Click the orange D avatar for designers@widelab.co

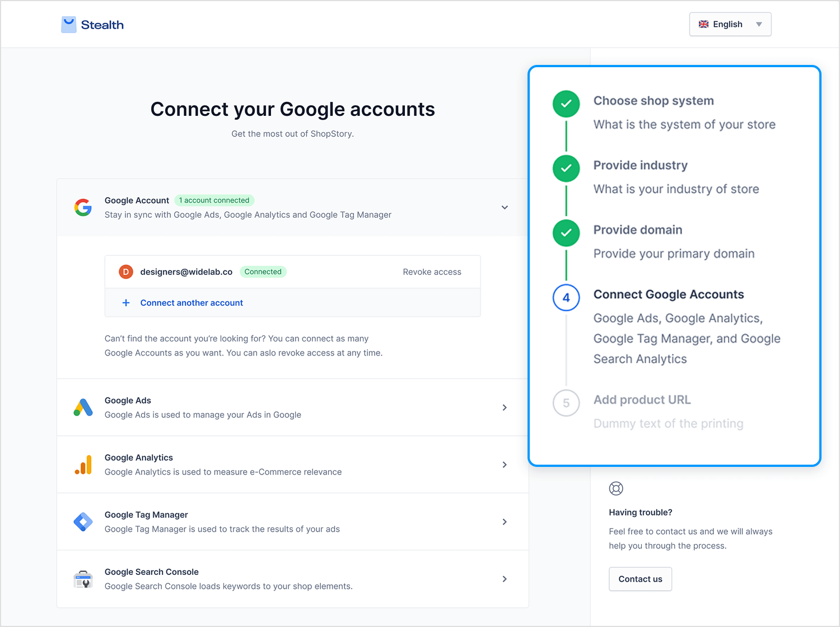tap(125, 272)
